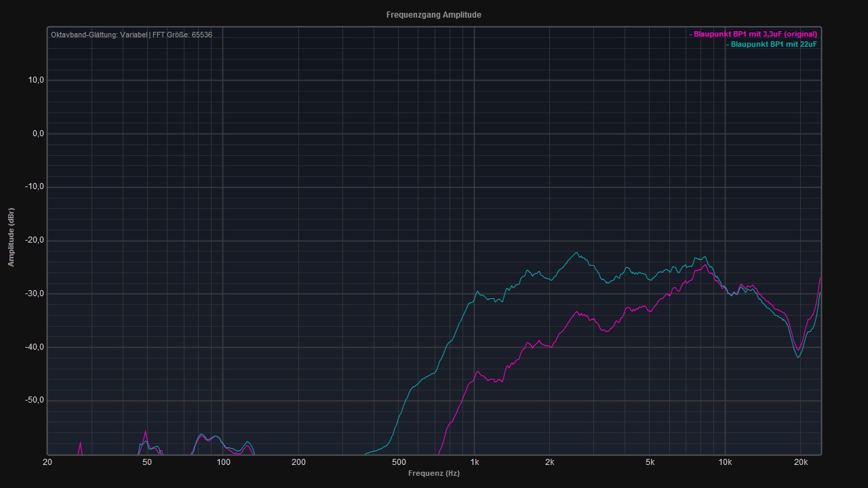Click the 1k frequency axis tick label

tap(474, 462)
